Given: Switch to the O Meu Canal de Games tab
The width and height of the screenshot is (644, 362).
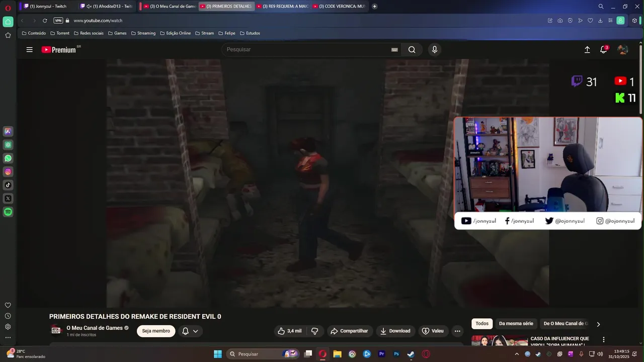Looking at the screenshot, I should click(x=169, y=6).
